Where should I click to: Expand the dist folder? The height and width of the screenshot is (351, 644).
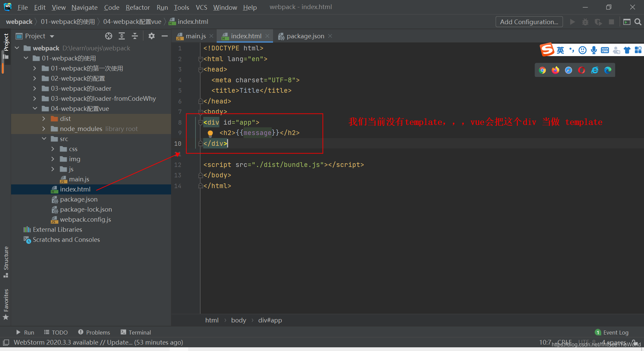(x=44, y=119)
